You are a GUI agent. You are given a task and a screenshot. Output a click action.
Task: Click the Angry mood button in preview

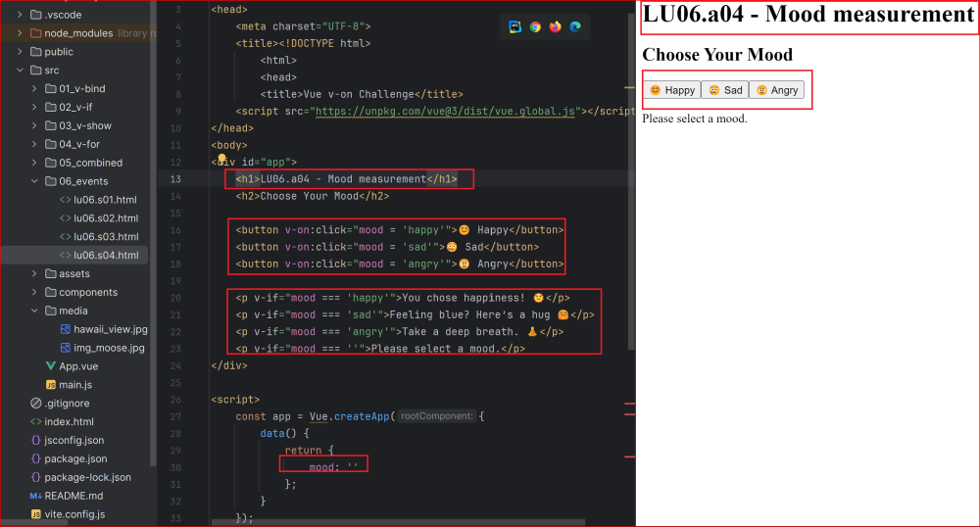[777, 90]
